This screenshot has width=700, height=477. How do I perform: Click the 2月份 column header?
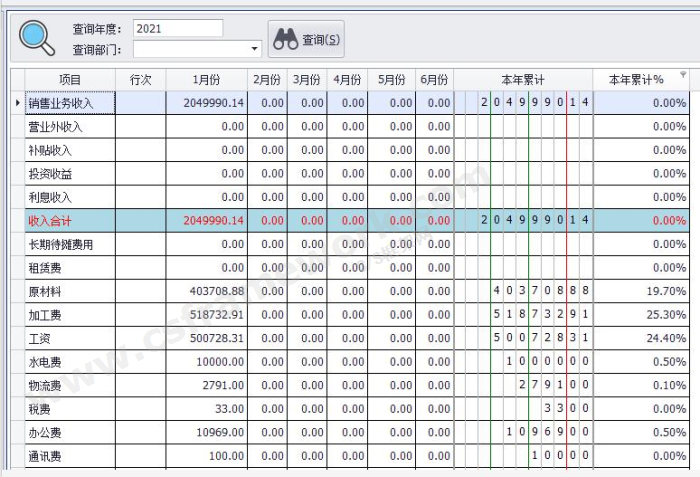click(268, 79)
